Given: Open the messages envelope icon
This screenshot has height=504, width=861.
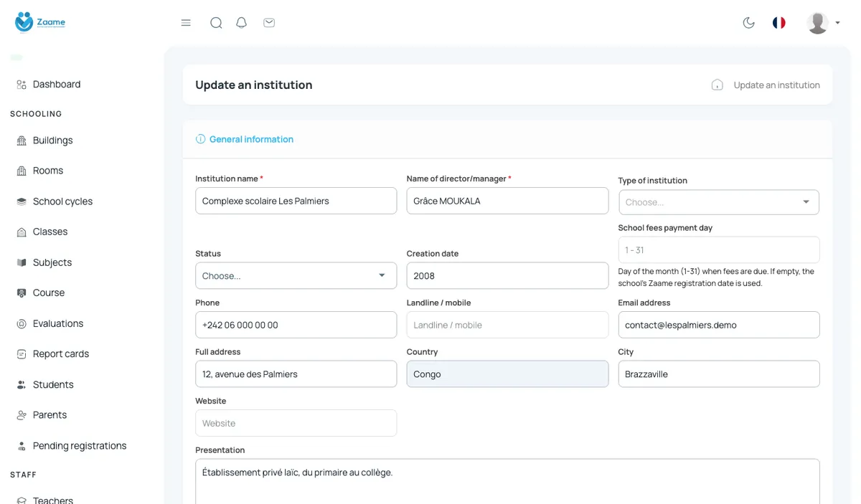Looking at the screenshot, I should pos(269,23).
